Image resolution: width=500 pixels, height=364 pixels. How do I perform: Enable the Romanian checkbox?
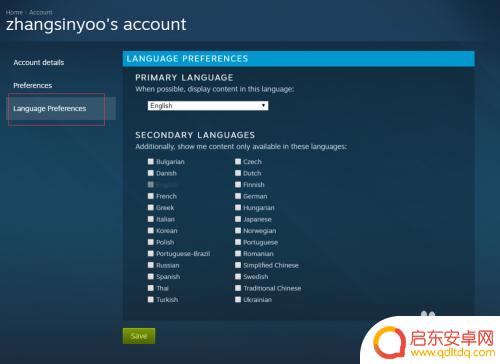[238, 253]
